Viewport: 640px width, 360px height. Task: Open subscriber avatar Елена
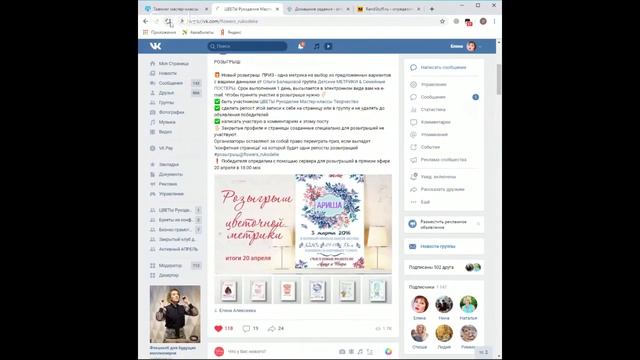point(420,304)
